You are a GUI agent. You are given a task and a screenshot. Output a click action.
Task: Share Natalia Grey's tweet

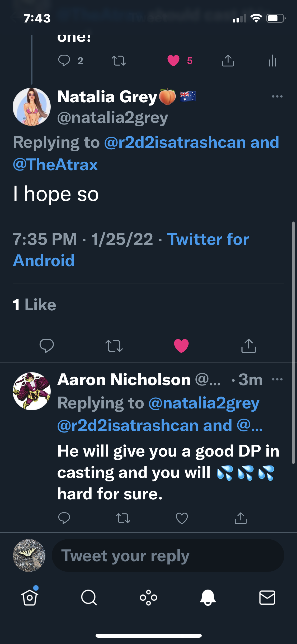coord(248,346)
